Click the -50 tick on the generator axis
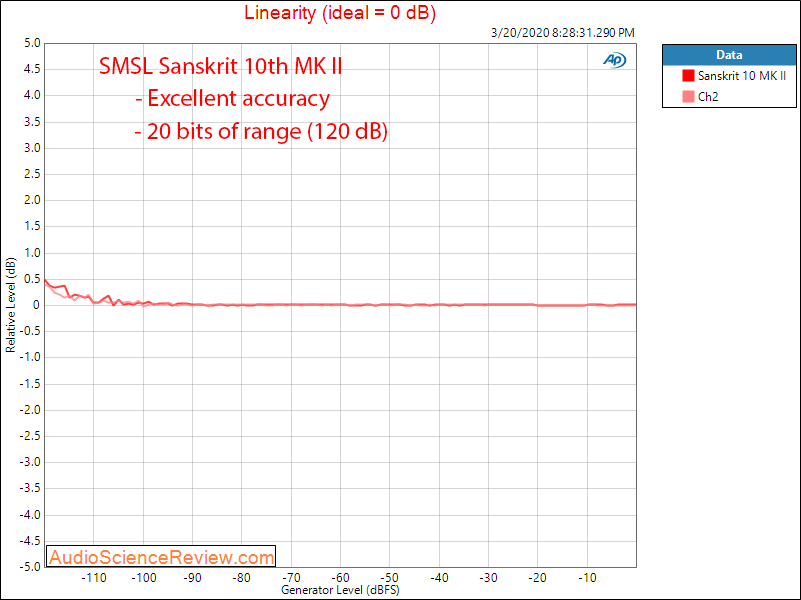This screenshot has width=801, height=600. click(390, 578)
